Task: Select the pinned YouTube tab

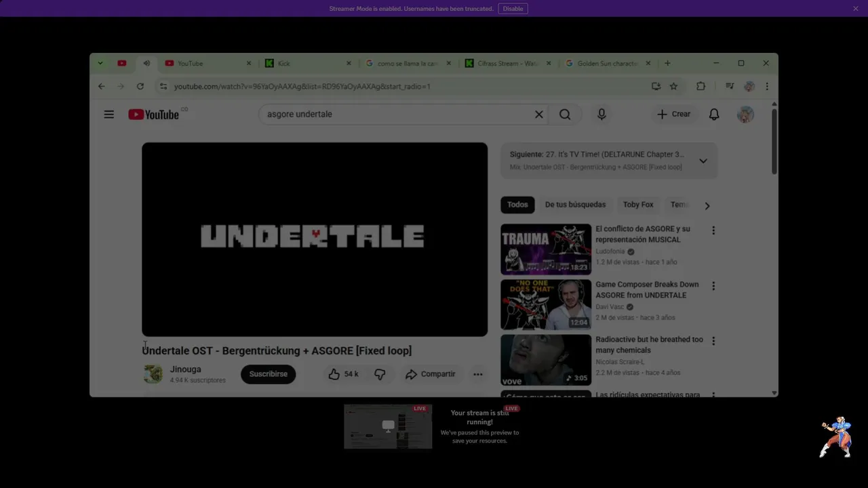Action: coord(122,63)
